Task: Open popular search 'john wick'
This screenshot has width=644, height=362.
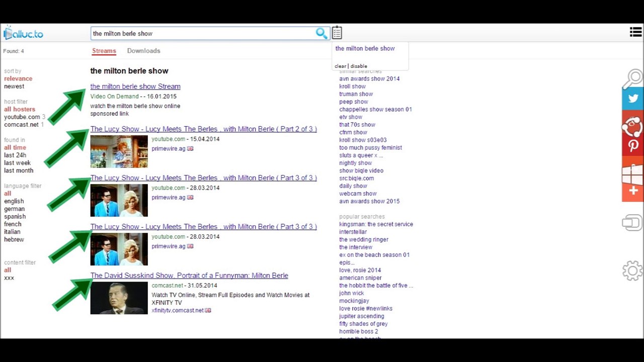Action: pos(351,293)
